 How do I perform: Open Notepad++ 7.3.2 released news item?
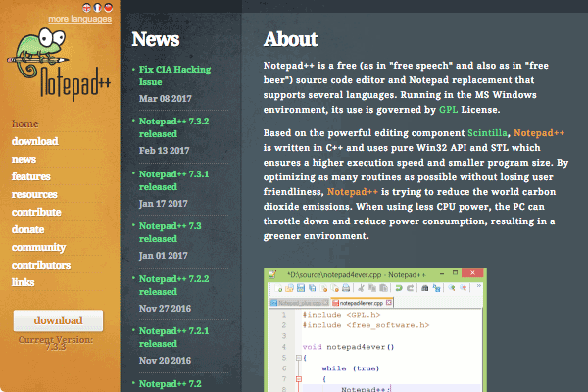pyautogui.click(x=173, y=127)
